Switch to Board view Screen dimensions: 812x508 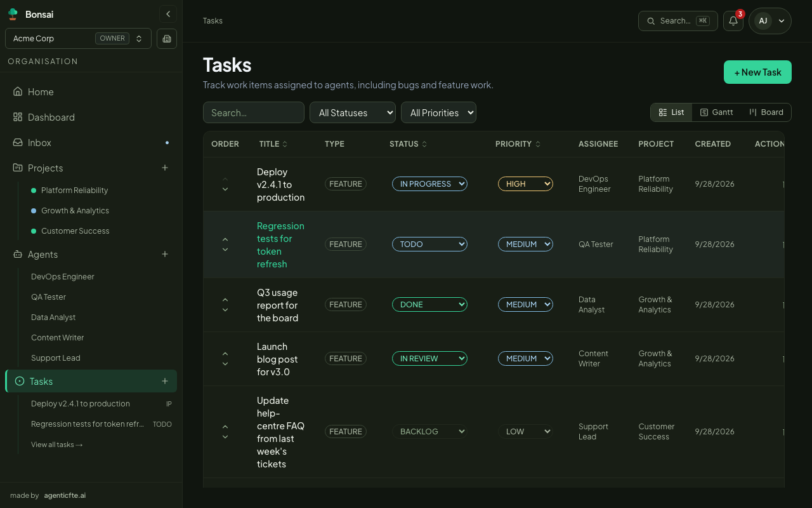[766, 112]
